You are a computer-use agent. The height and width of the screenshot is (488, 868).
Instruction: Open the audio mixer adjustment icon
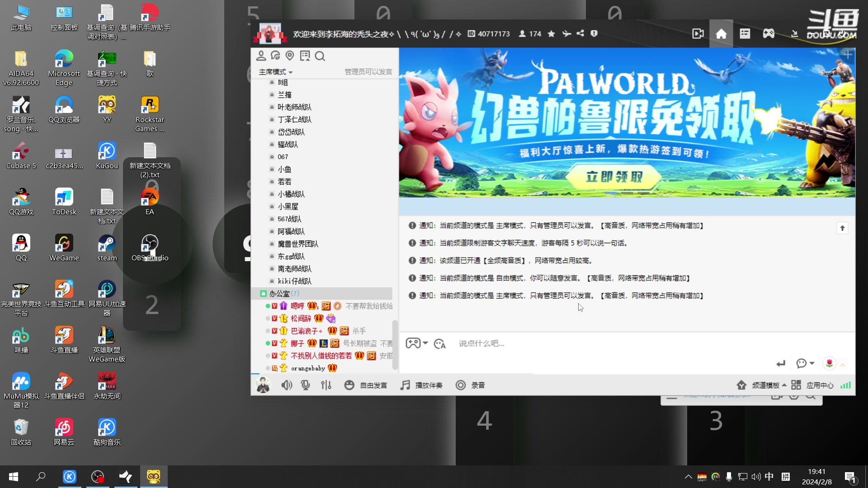[326, 385]
